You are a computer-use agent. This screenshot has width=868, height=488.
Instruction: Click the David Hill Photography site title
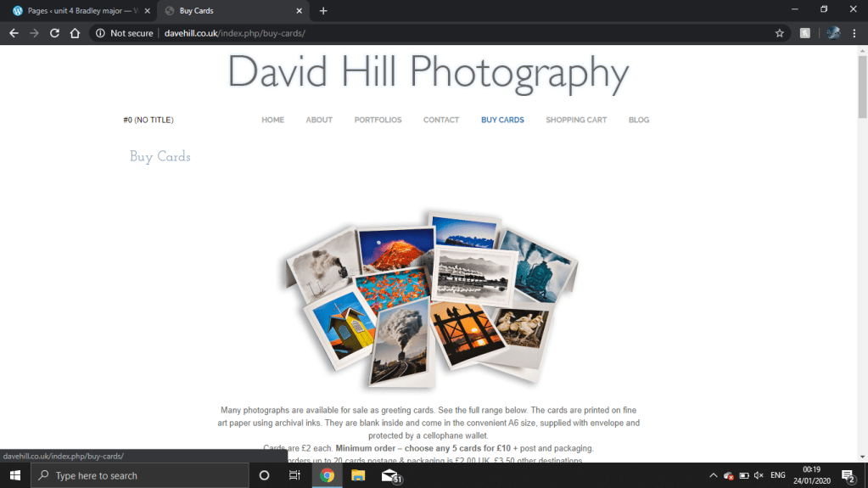click(x=428, y=72)
